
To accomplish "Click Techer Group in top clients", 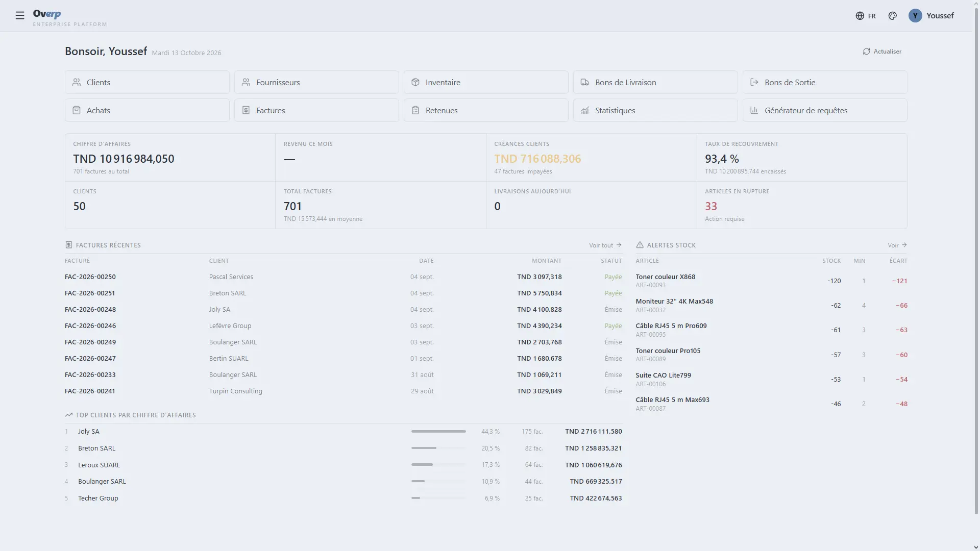I will (x=98, y=498).
